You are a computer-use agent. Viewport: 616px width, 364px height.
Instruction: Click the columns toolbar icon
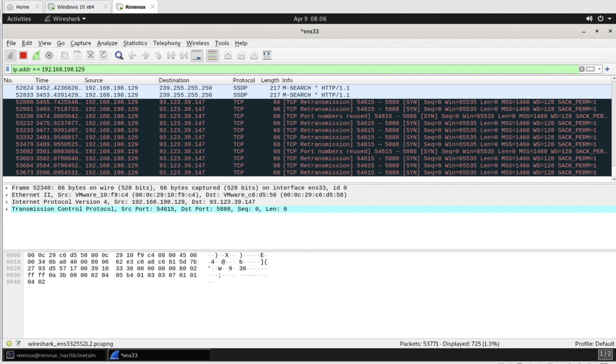(x=267, y=56)
